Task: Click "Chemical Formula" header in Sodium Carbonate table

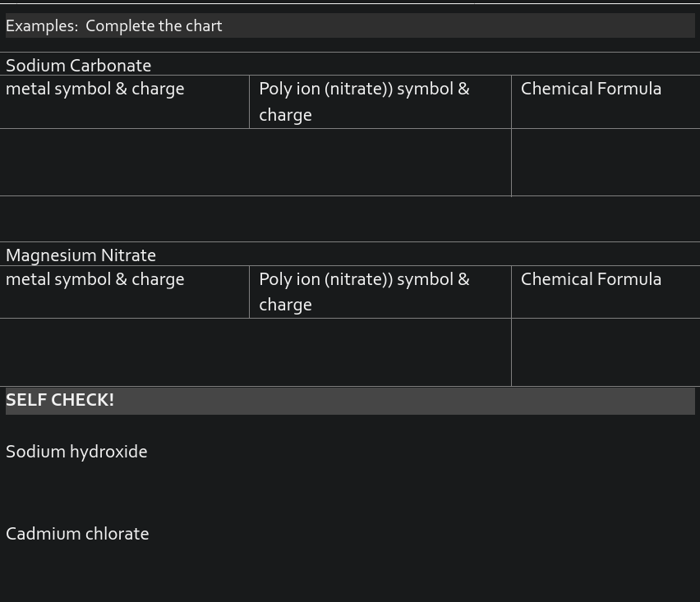Action: coord(591,89)
